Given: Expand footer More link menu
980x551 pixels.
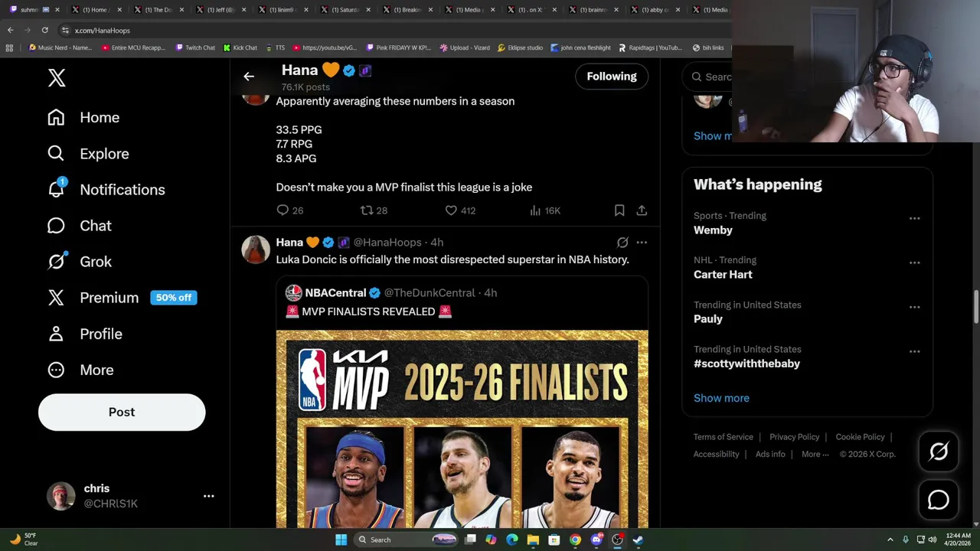Looking at the screenshot, I should tap(815, 454).
